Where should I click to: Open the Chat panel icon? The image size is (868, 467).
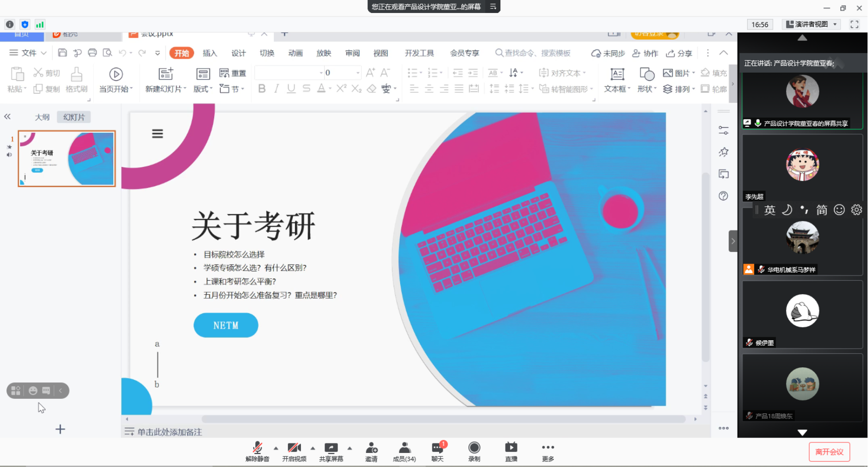coord(437,447)
